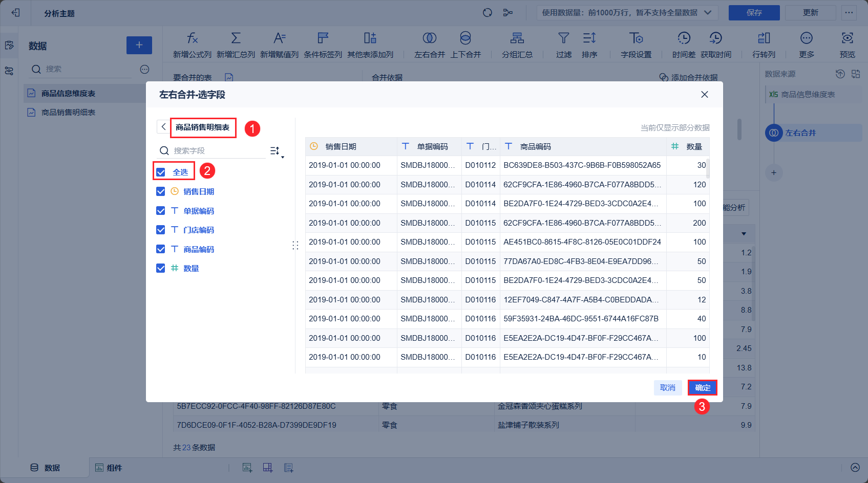Image resolution: width=868 pixels, height=483 pixels.
Task: Click the 过滤 filter funnel icon
Action: [x=564, y=38]
